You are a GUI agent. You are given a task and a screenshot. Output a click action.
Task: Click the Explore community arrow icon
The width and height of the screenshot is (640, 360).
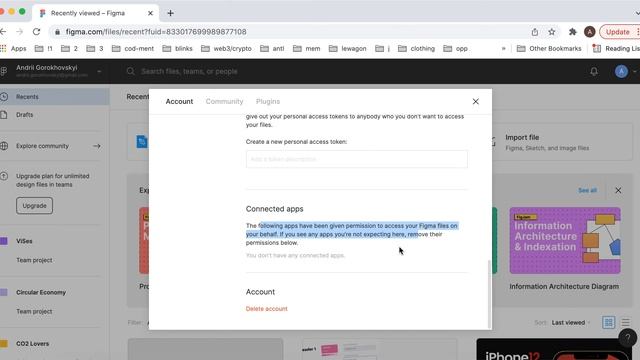pyautogui.click(x=97, y=146)
